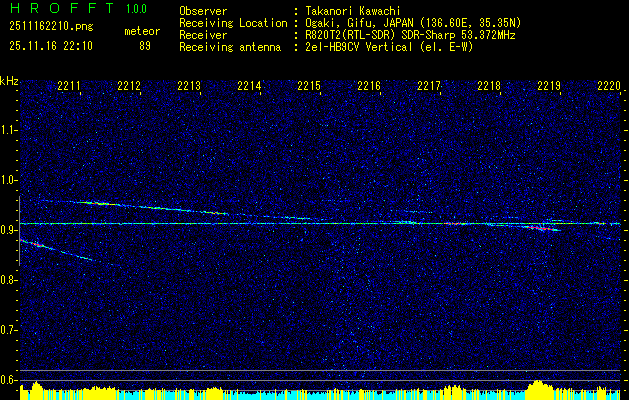Select the observer name Takanori Kawachi

(352, 11)
